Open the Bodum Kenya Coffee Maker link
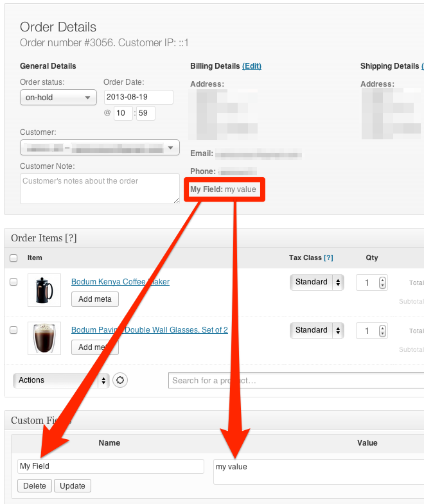424x504 pixels. (x=120, y=282)
